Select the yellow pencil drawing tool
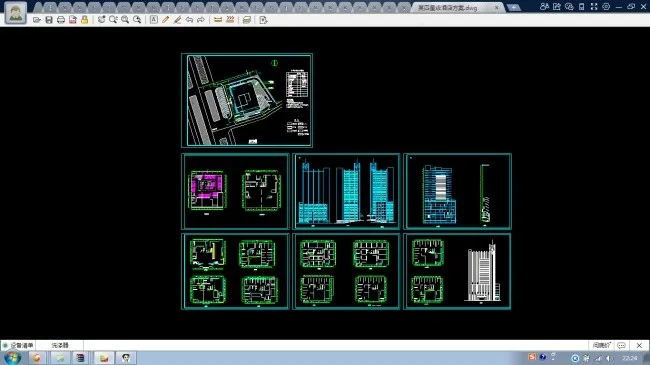Screen dimensions: 650x365 tap(165, 20)
